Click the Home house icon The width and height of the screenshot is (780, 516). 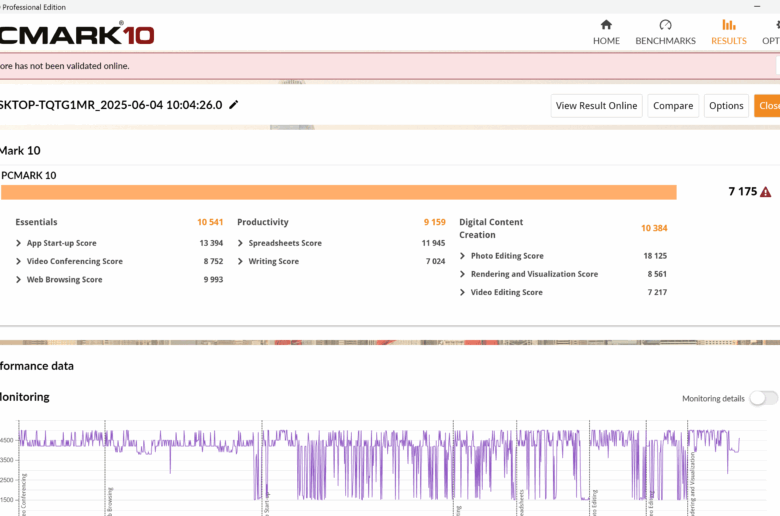(x=606, y=24)
